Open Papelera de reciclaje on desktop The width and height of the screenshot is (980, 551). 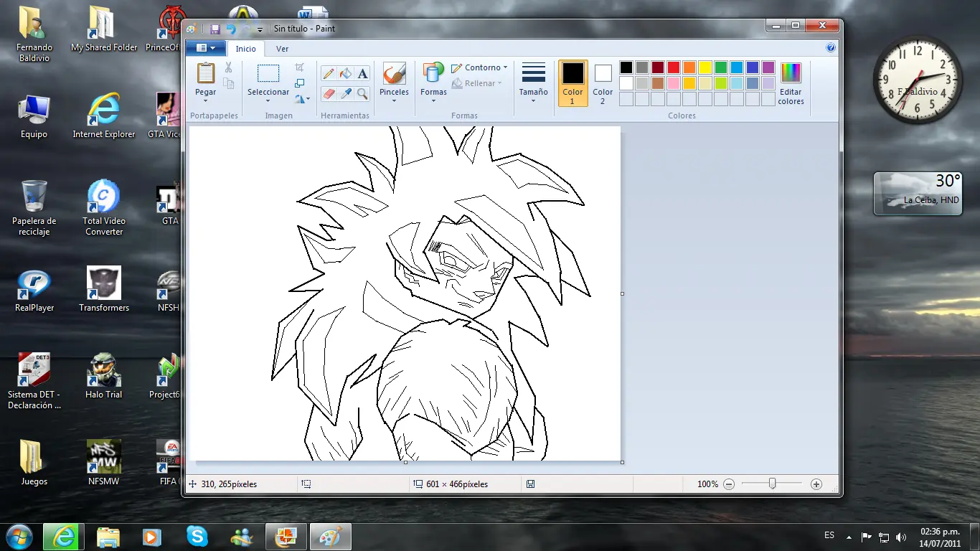pyautogui.click(x=34, y=207)
